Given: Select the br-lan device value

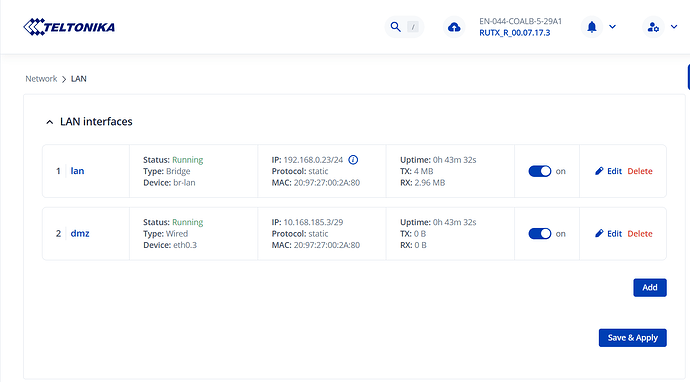Looking at the screenshot, I should (x=184, y=183).
